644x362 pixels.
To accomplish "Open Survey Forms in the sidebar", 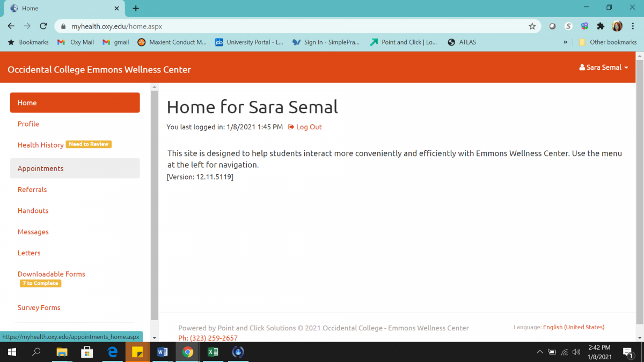I will pos(39,308).
